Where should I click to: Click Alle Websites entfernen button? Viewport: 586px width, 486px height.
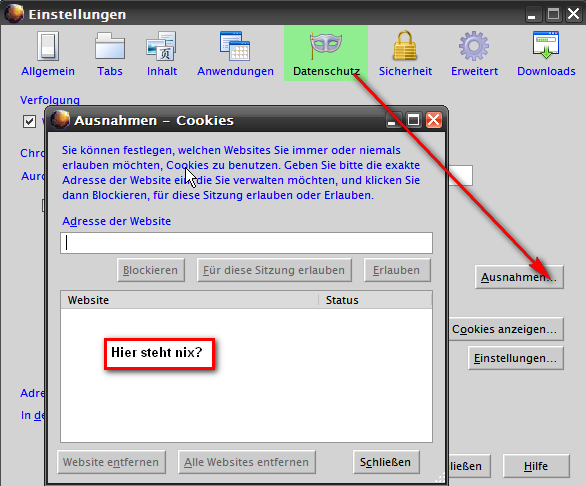[x=247, y=462]
